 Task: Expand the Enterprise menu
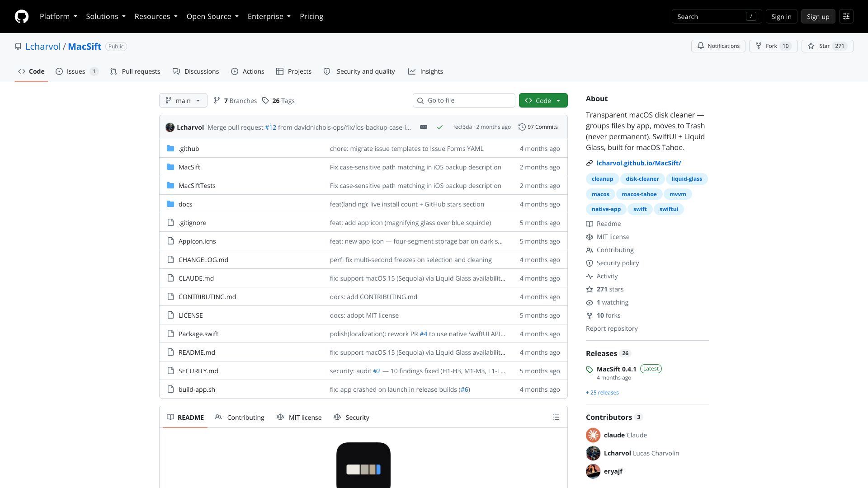pos(269,16)
